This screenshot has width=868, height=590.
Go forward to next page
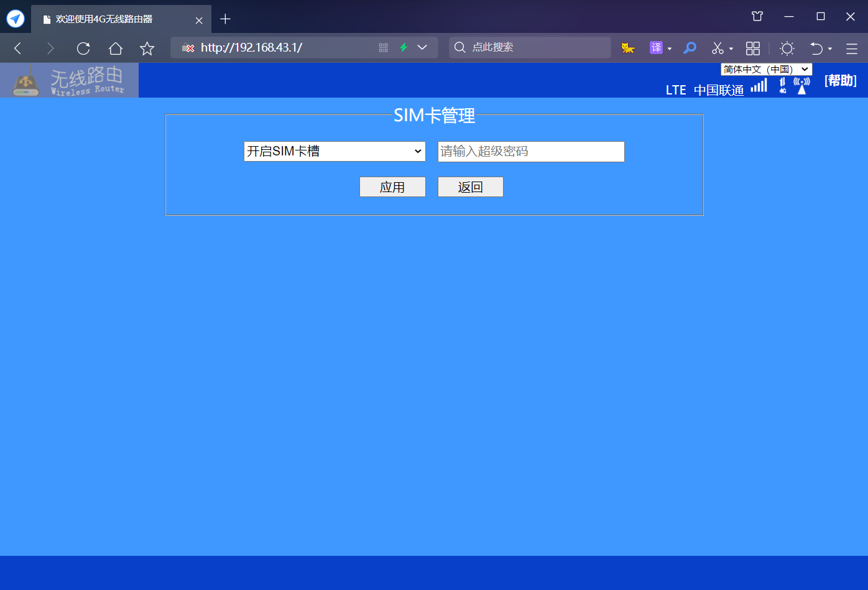pyautogui.click(x=50, y=48)
